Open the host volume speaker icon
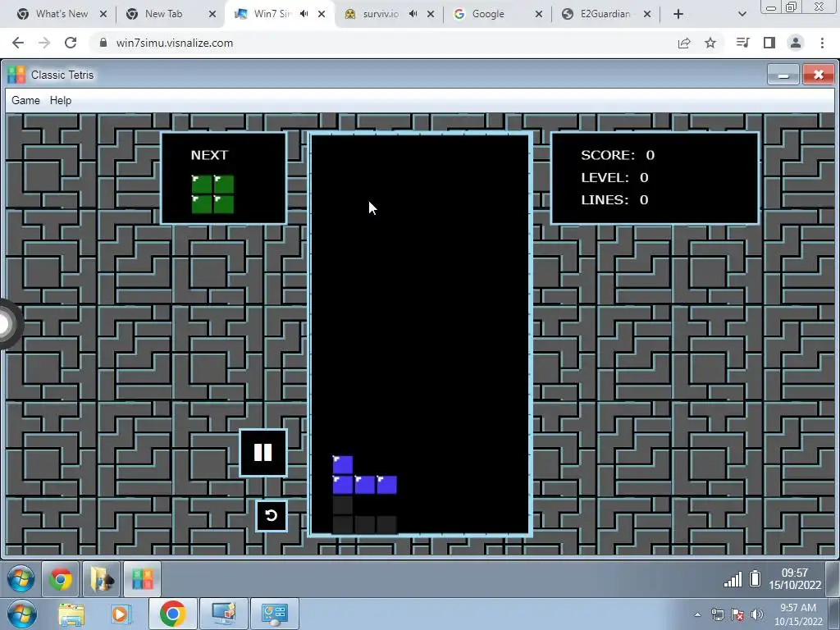840x630 pixels. [x=756, y=614]
